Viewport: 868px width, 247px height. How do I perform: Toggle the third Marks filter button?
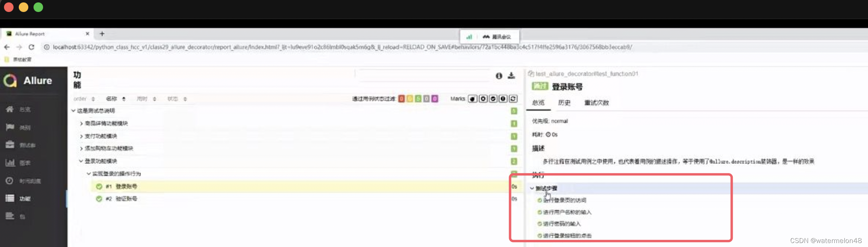(493, 99)
